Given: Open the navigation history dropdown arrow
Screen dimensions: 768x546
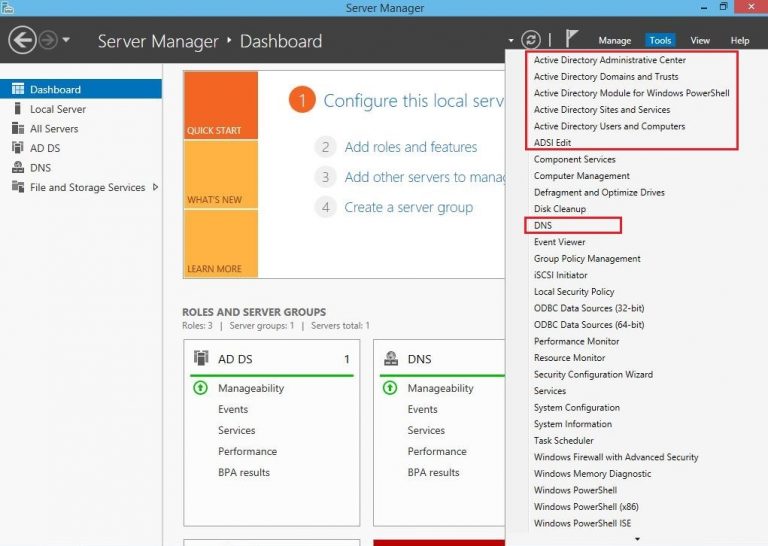Looking at the screenshot, I should tap(66, 40).
